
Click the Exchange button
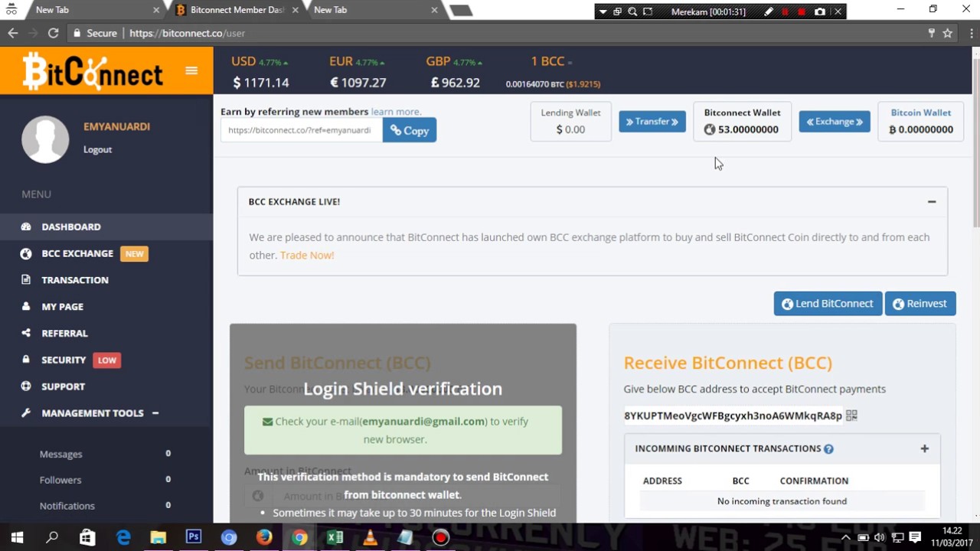click(835, 122)
